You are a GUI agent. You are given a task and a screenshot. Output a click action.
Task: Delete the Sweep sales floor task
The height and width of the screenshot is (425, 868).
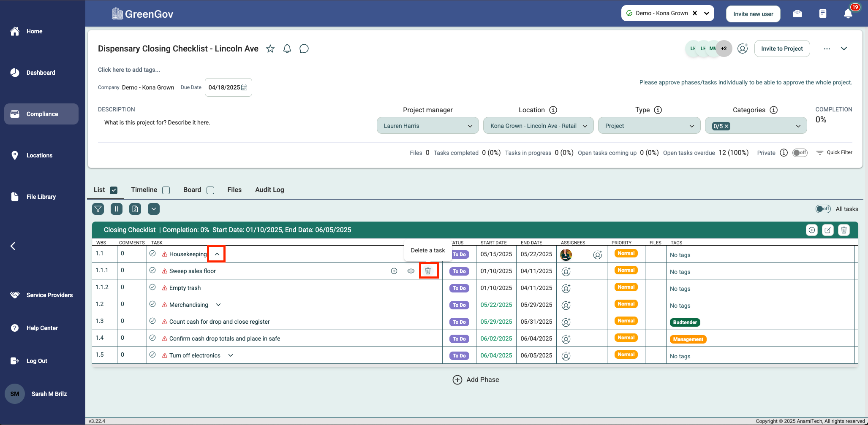428,271
